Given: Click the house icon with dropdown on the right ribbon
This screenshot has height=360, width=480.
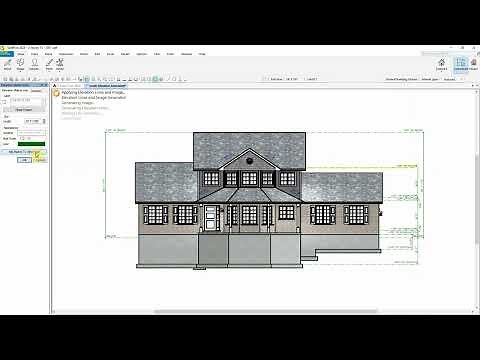Looking at the screenshot, I should tap(442, 64).
